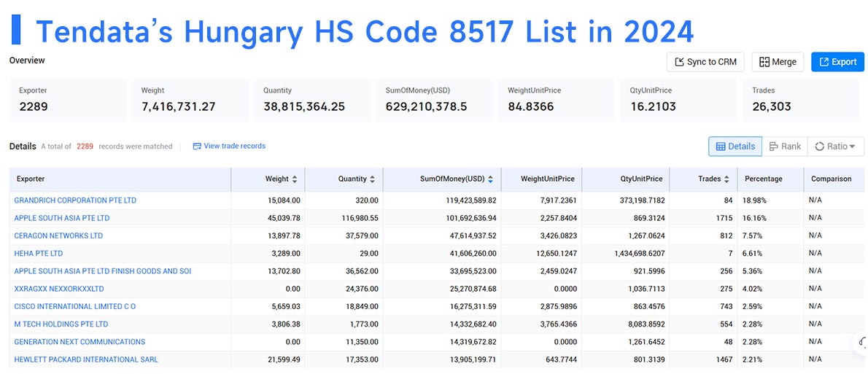This screenshot has height=374, width=868.
Task: Switch to the Details view tab
Action: point(735,146)
